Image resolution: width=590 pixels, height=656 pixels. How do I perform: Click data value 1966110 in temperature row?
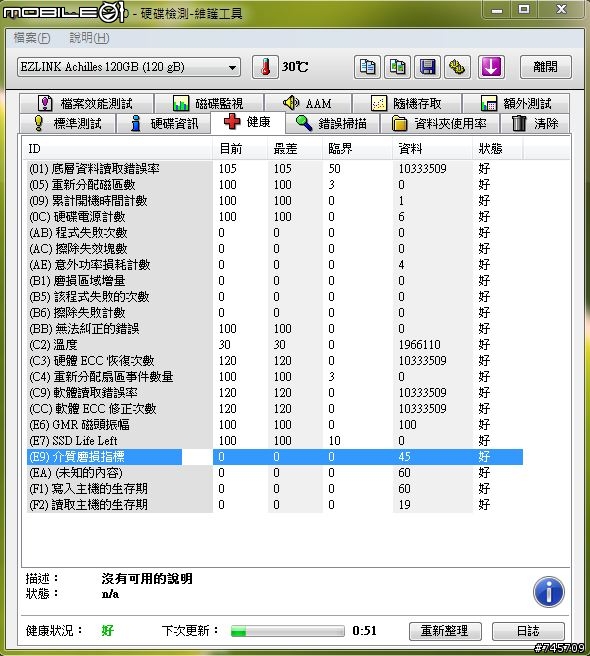point(419,345)
